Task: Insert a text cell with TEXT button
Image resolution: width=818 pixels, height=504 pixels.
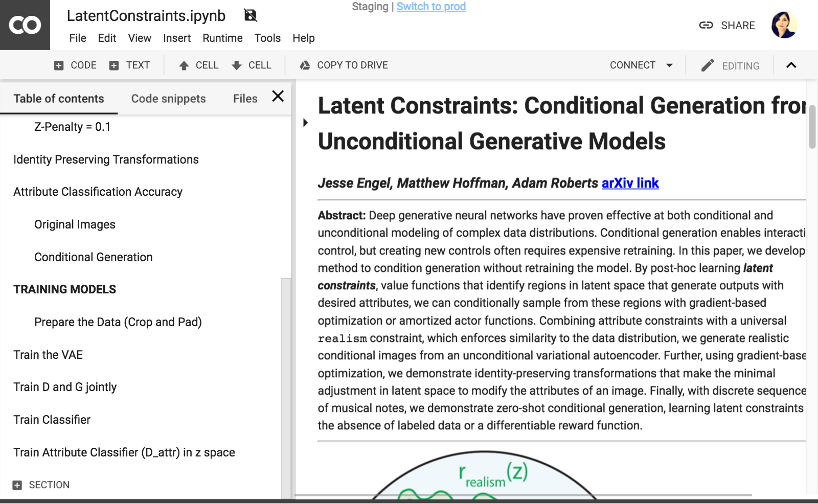Action: pos(129,65)
